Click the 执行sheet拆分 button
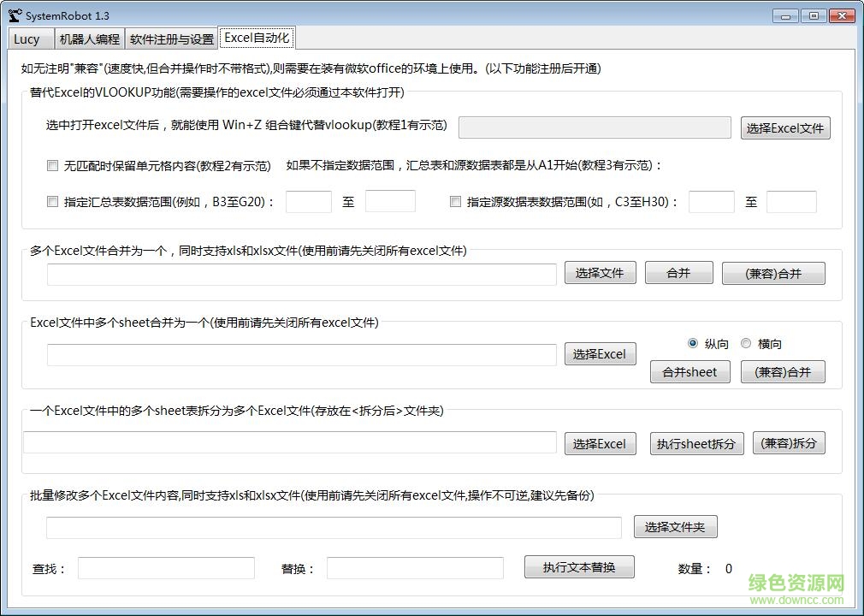864x616 pixels. [x=696, y=442]
